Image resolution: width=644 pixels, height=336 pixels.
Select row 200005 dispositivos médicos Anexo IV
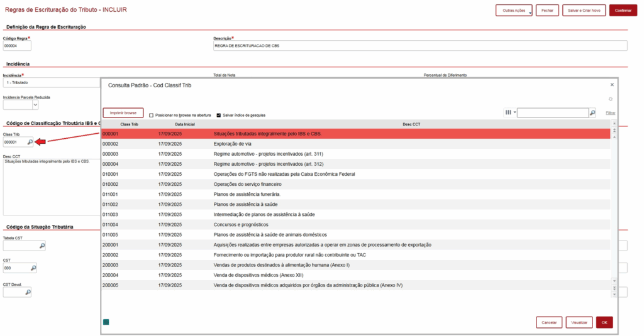point(356,285)
